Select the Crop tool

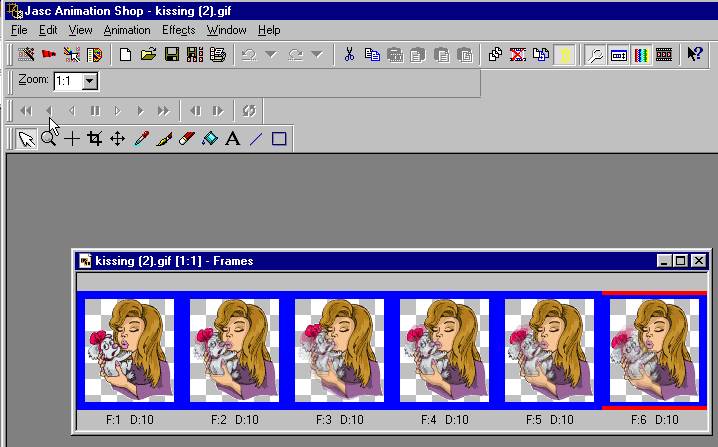click(x=95, y=138)
